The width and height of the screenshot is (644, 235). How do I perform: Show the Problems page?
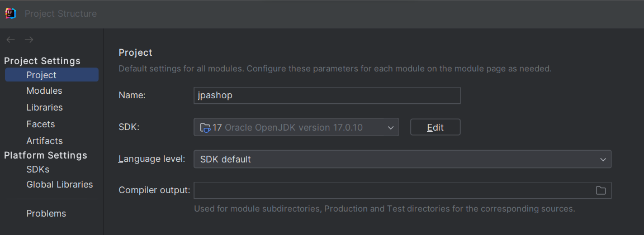coord(46,213)
